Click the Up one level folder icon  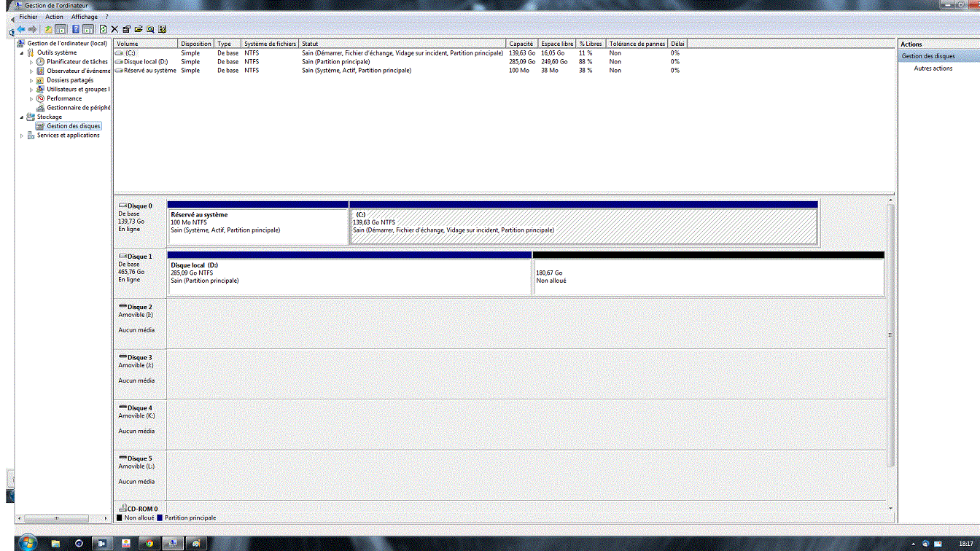(48, 29)
